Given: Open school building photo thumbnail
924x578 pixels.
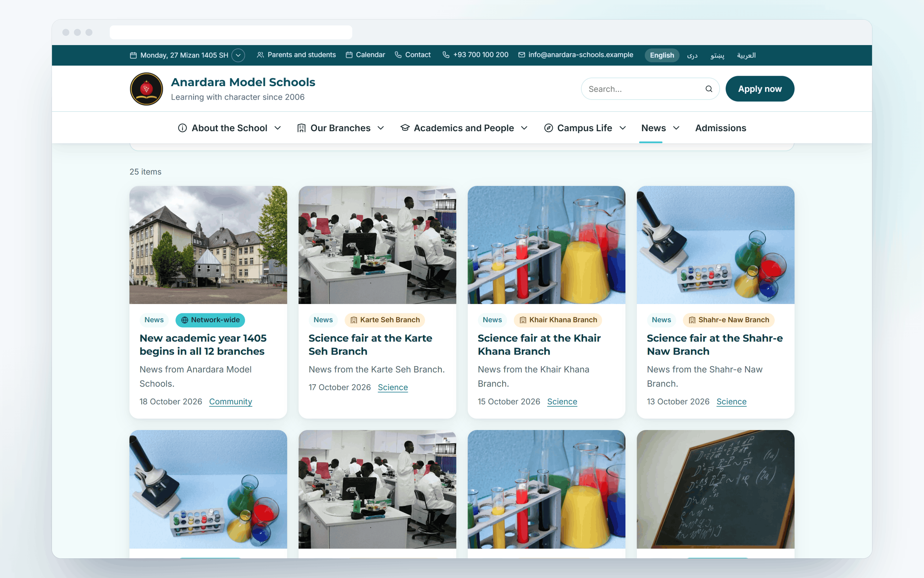Looking at the screenshot, I should tap(208, 245).
